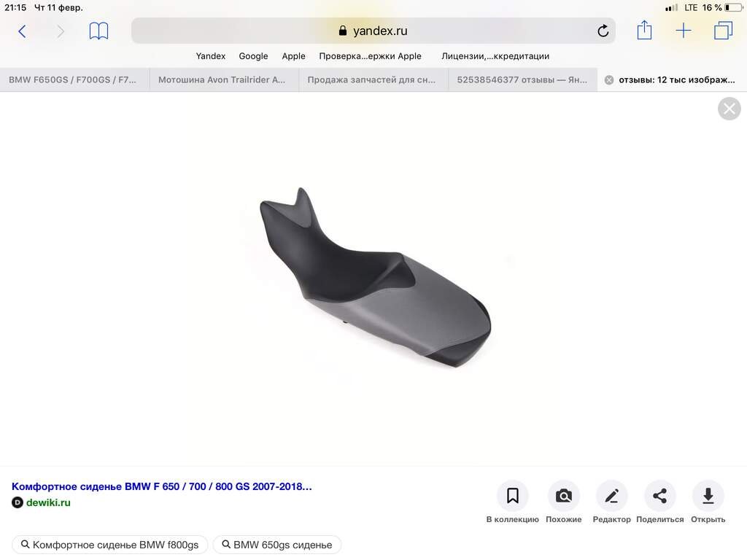Screen dimensions: 747x560
Task: Add a new tab with the plus icon
Action: pyautogui.click(x=683, y=31)
